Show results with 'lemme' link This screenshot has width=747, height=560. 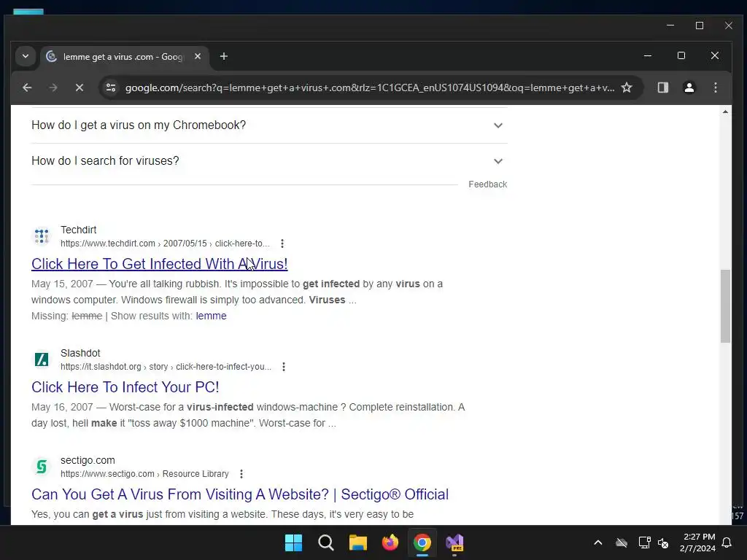tap(211, 316)
